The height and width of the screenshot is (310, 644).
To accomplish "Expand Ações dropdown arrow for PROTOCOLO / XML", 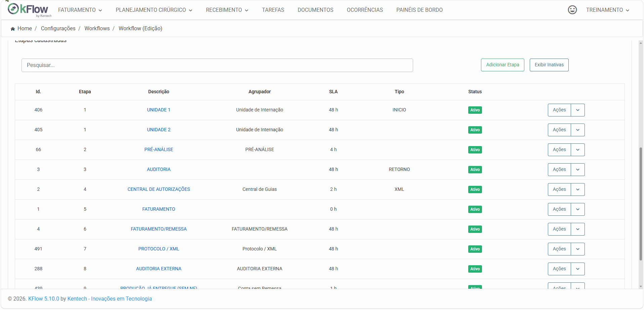I will pos(578,249).
